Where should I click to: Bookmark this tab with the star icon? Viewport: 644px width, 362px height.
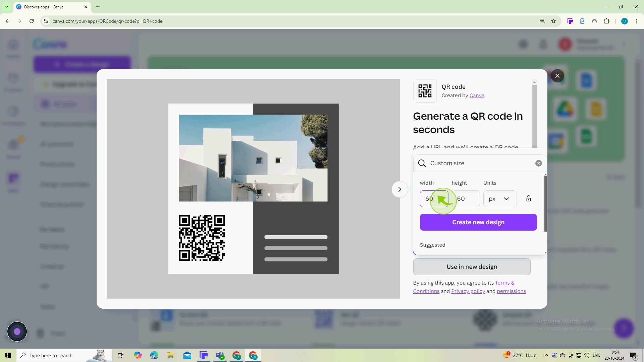tap(553, 21)
